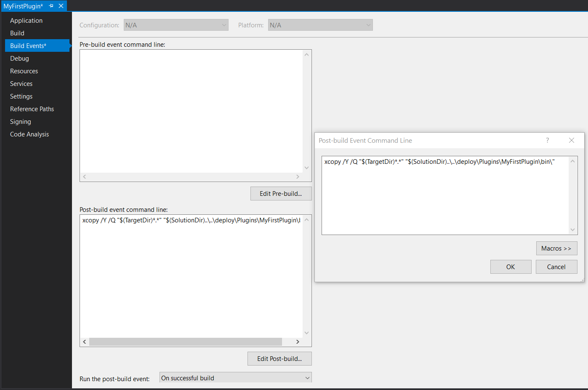Click the Edit Post-build button
The height and width of the screenshot is (390, 588).
pos(279,358)
